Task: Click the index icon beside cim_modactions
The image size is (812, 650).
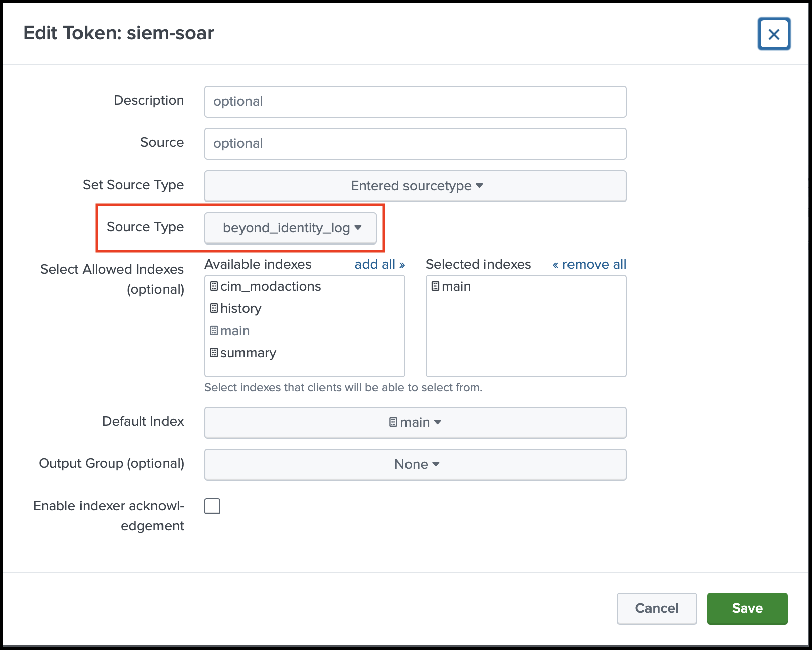Action: point(214,286)
